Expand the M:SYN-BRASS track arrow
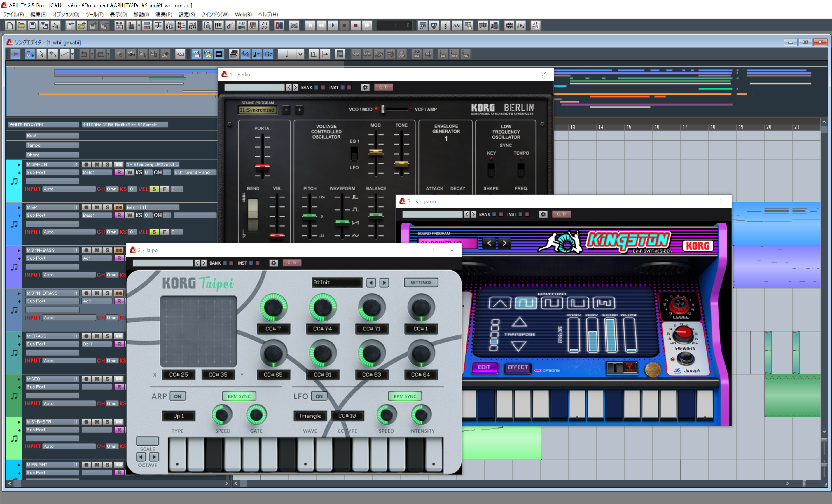The height and width of the screenshot is (504, 832). [19, 293]
